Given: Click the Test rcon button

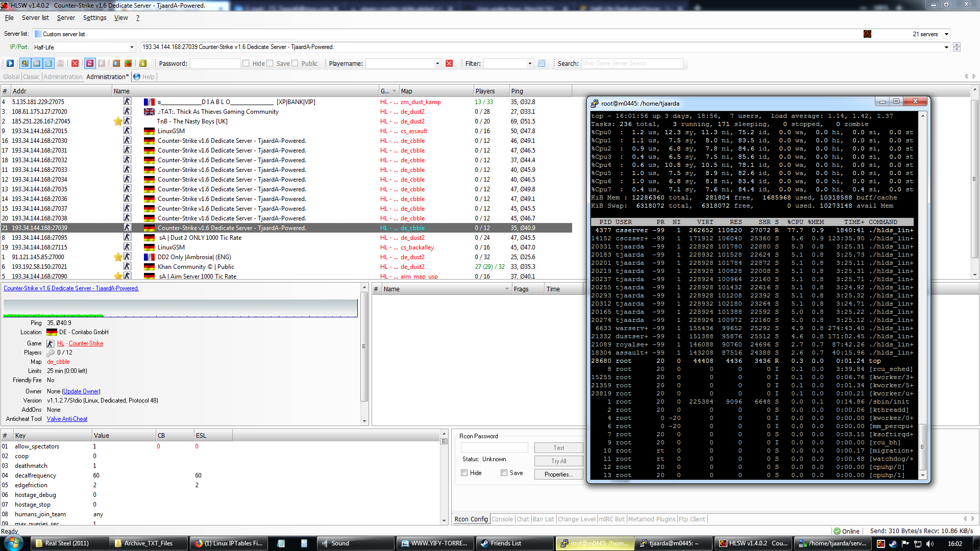Looking at the screenshot, I should [558, 447].
